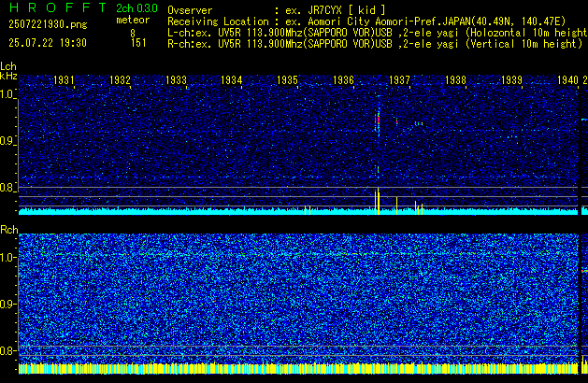
Task: Click the 1932 time marker
Action: pyautogui.click(x=120, y=80)
